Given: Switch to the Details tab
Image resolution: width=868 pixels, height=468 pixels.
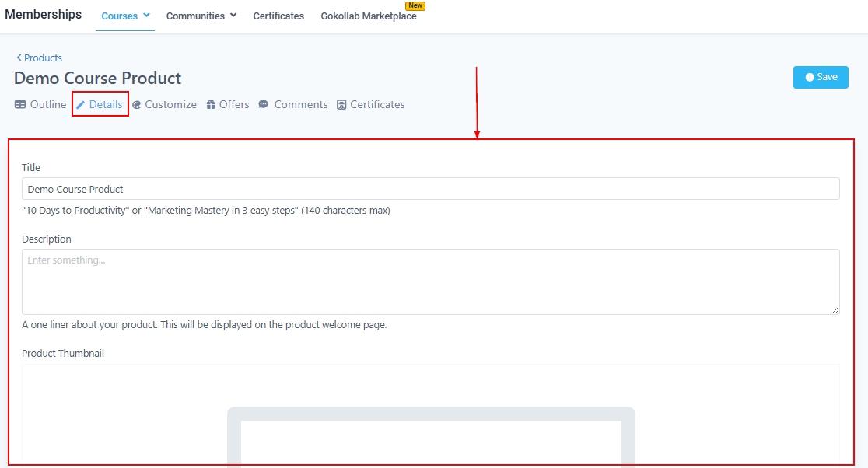Looking at the screenshot, I should (x=100, y=104).
